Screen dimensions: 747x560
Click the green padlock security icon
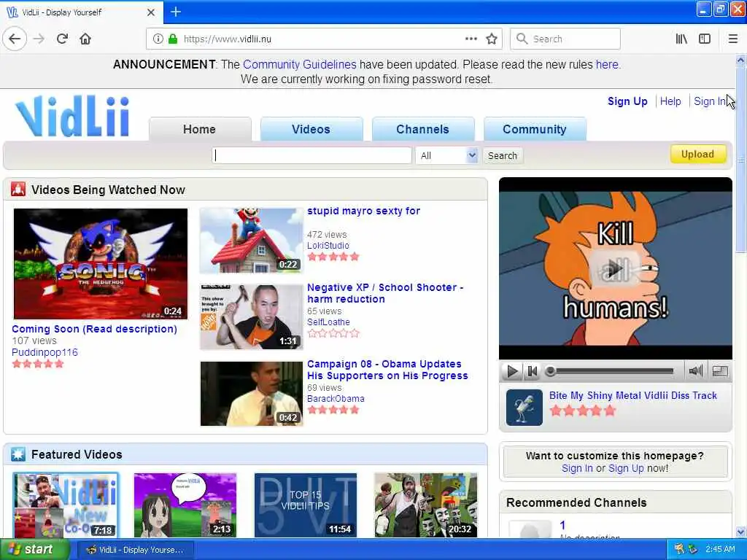[172, 39]
